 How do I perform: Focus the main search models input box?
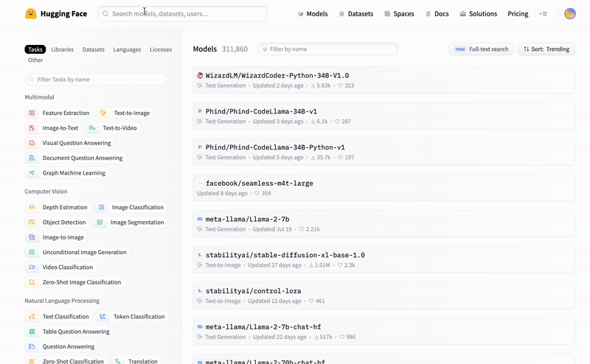coord(183,14)
